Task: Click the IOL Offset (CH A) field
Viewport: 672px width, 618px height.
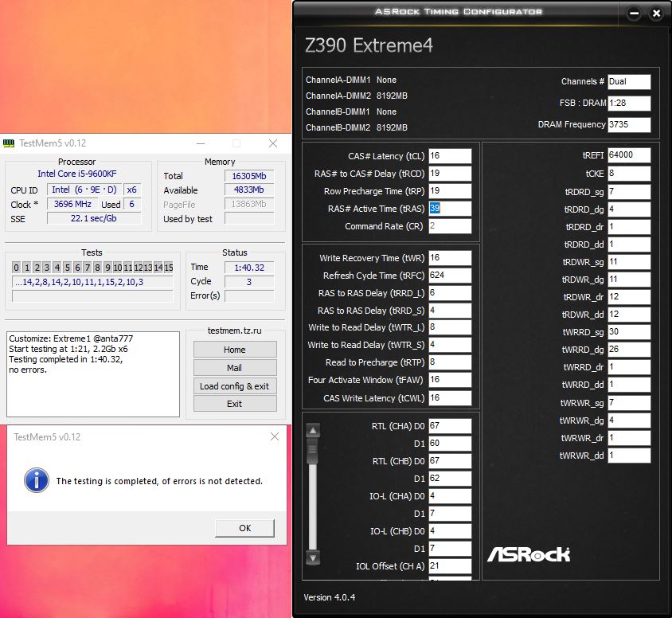Action: 450,565
